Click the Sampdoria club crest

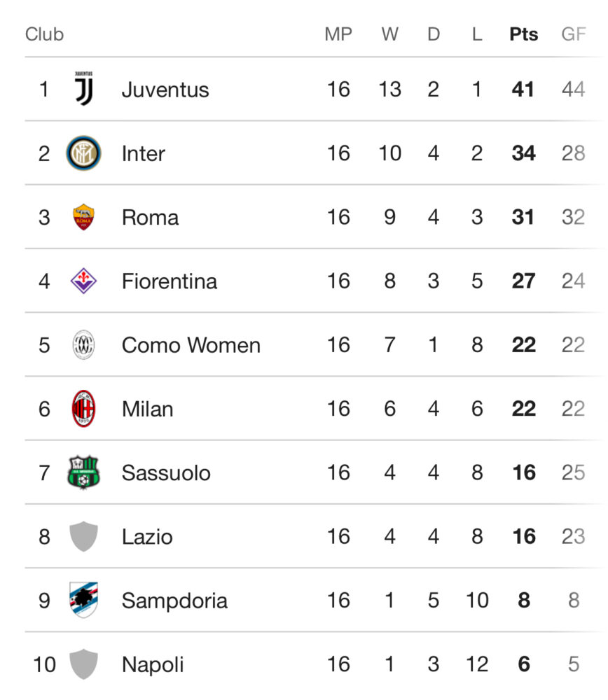tap(83, 600)
